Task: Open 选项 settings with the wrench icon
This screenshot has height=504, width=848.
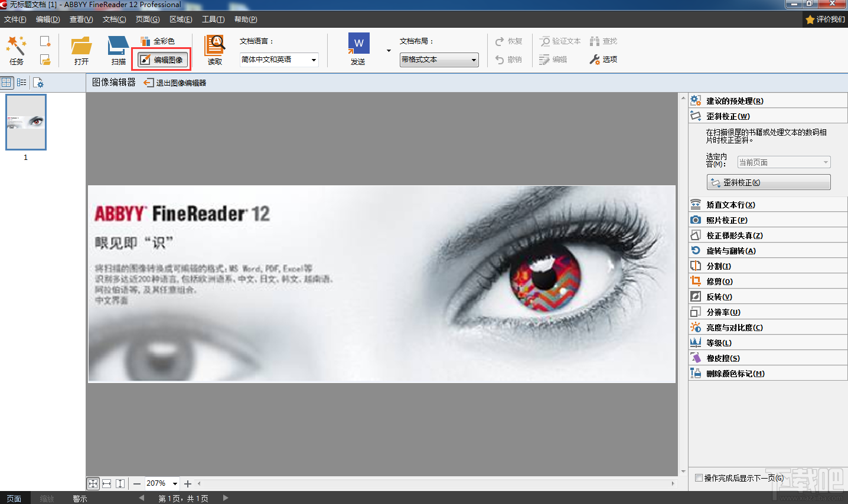Action: (603, 60)
